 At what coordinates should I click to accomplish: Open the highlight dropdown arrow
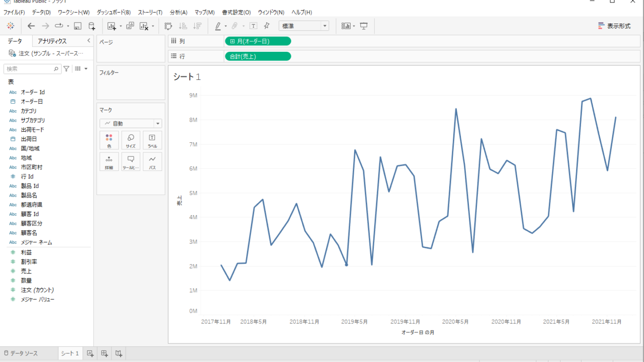(226, 26)
